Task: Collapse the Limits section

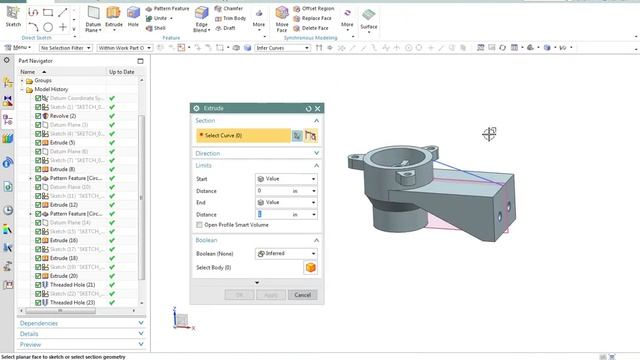Action: (x=316, y=165)
